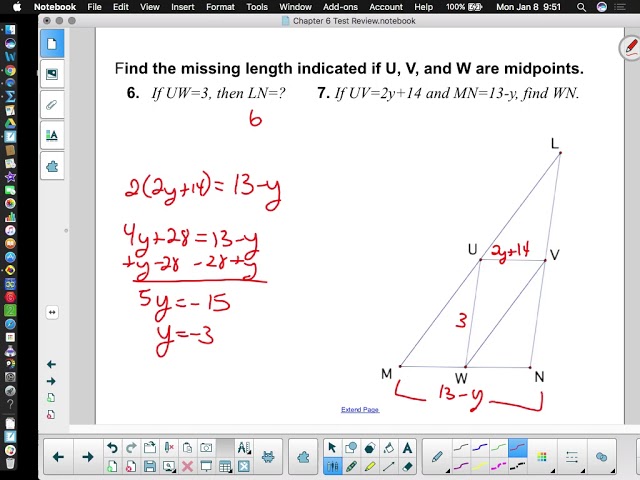Viewport: 640px width, 480px height.
Task: Click the small next page arrow in sidebar
Action: click(51, 381)
